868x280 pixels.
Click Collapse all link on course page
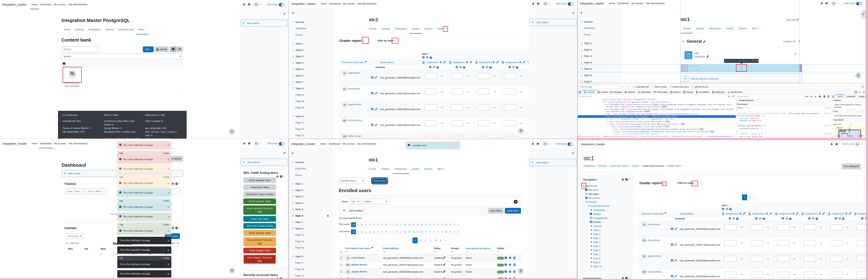(789, 41)
